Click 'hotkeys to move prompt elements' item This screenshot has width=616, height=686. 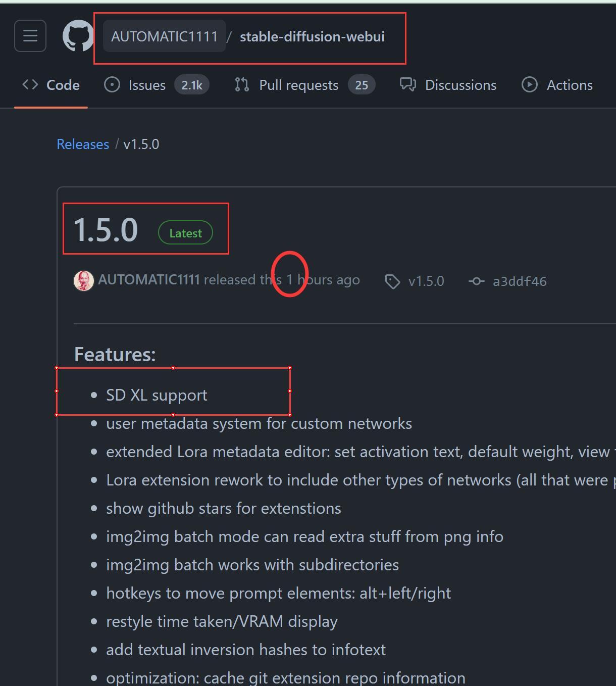tap(279, 593)
